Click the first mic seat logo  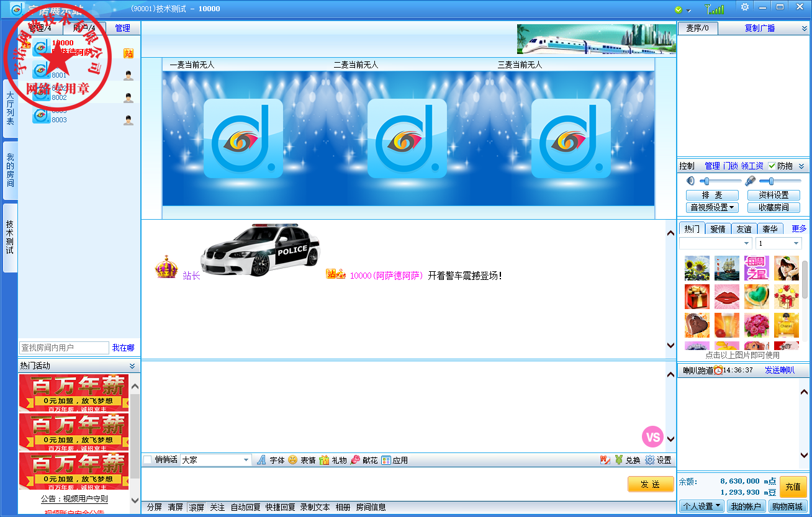click(243, 138)
